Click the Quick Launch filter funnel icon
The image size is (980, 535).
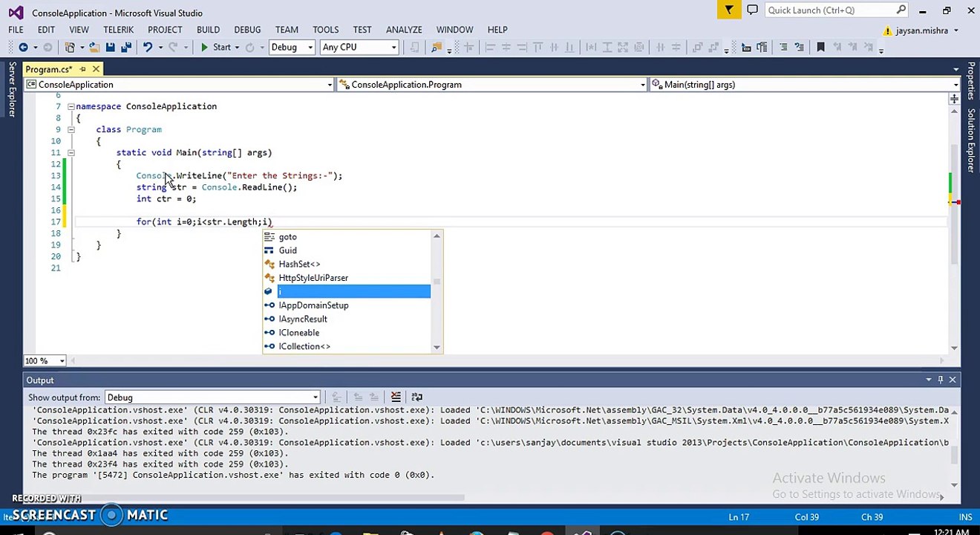pos(728,10)
